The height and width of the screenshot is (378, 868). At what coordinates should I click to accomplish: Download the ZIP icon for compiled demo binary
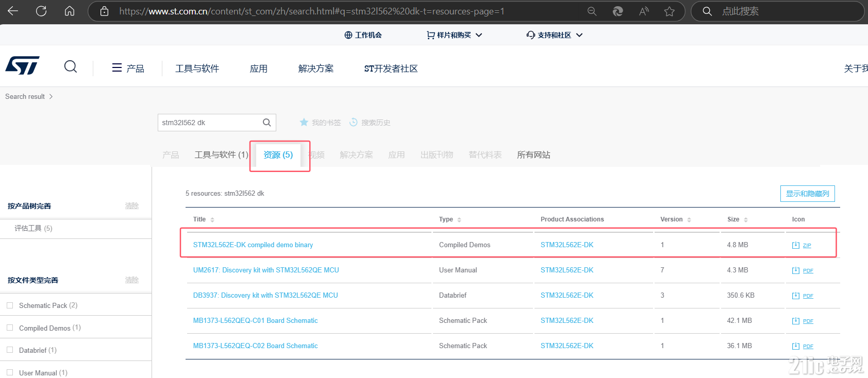pos(801,245)
